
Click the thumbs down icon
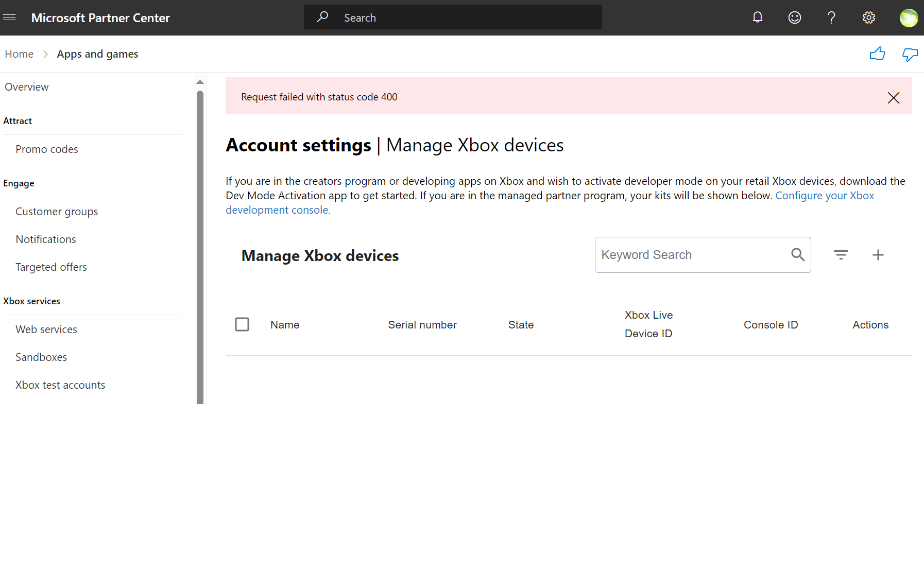pos(910,54)
